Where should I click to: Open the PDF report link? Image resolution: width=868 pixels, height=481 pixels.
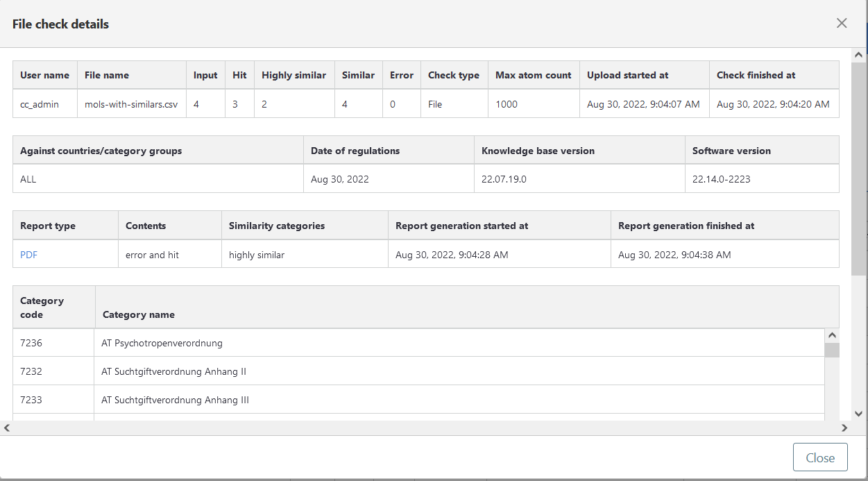pos(29,255)
